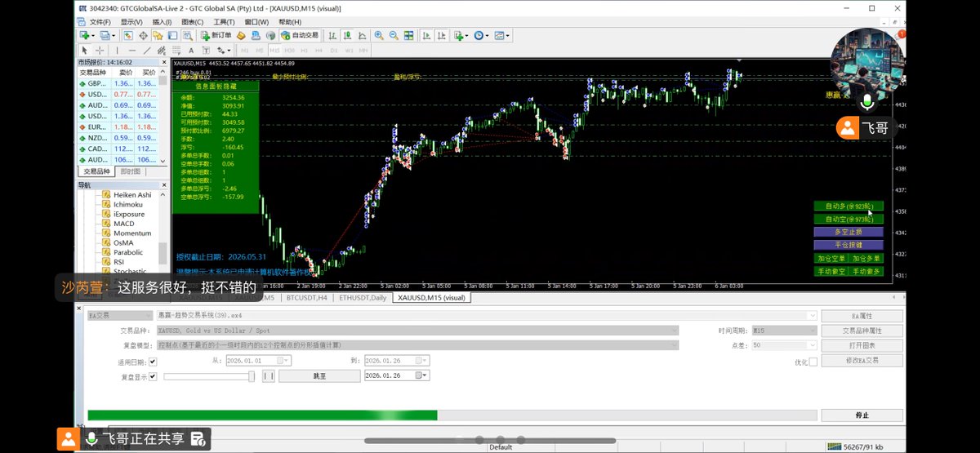Select the crosshair tool in the toolbar
The width and height of the screenshot is (980, 453).
(100, 51)
